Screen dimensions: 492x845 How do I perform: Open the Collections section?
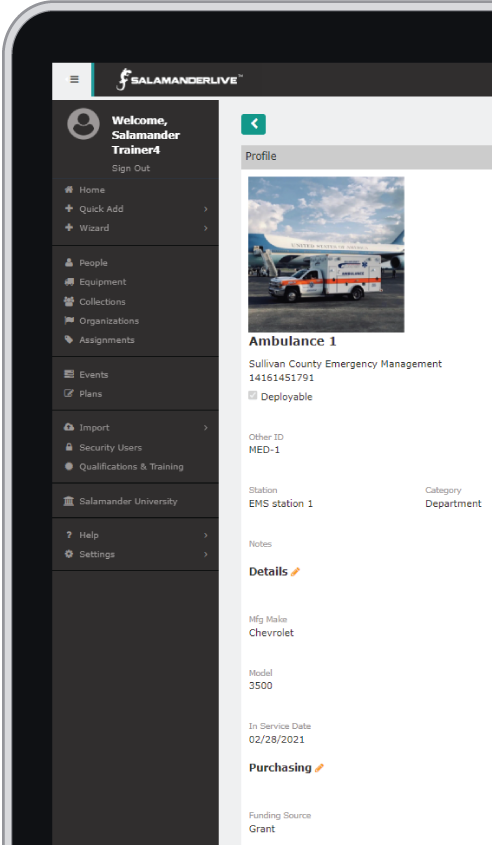tap(102, 302)
